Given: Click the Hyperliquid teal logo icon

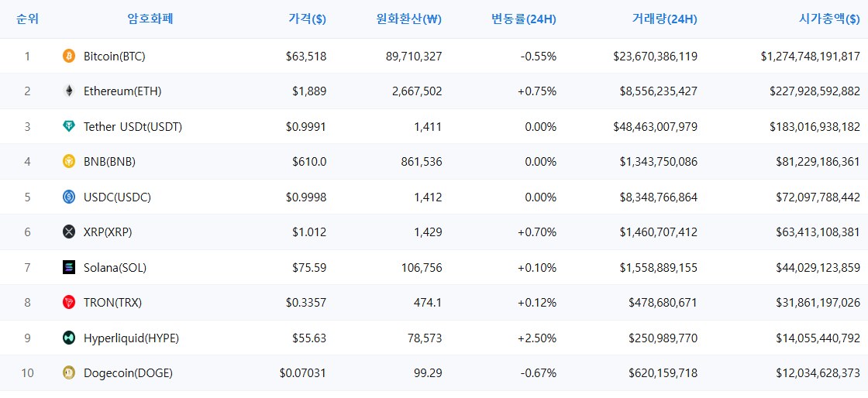Looking at the screenshot, I should [x=69, y=338].
